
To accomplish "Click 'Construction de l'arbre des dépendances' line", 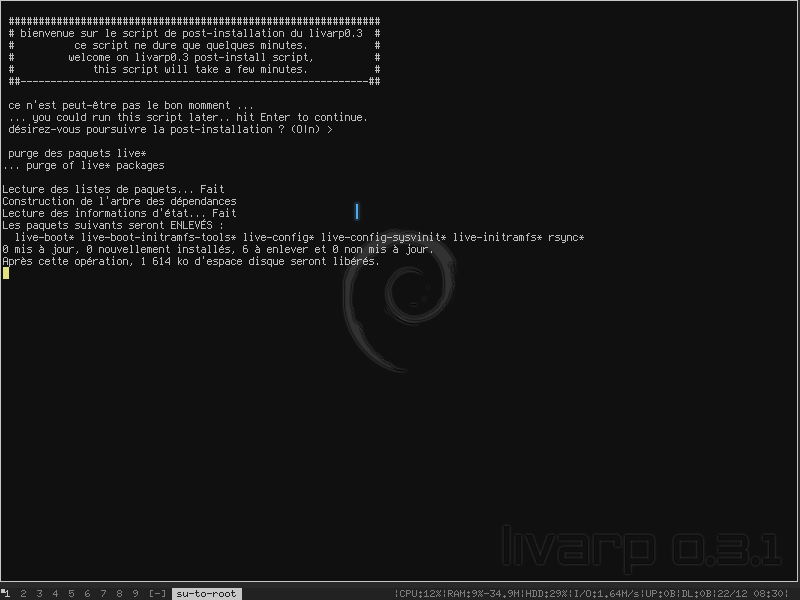I will [119, 201].
